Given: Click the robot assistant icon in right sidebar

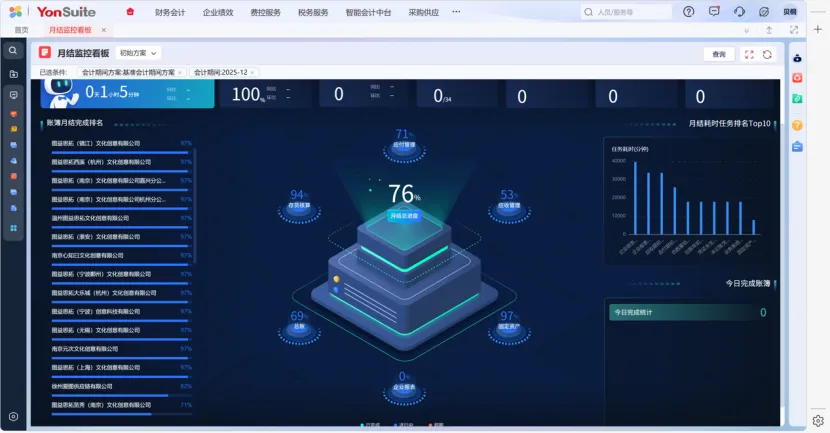Looking at the screenshot, I should 797,58.
